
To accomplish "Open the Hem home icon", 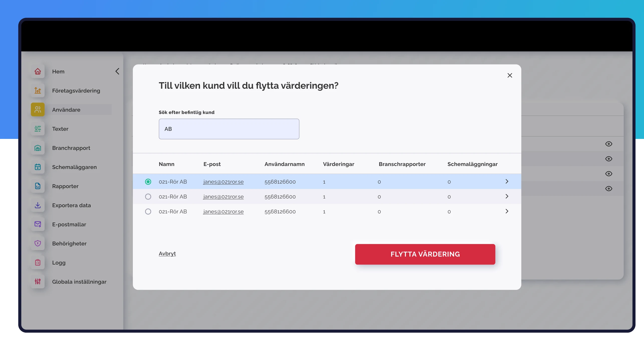I will coord(38,71).
